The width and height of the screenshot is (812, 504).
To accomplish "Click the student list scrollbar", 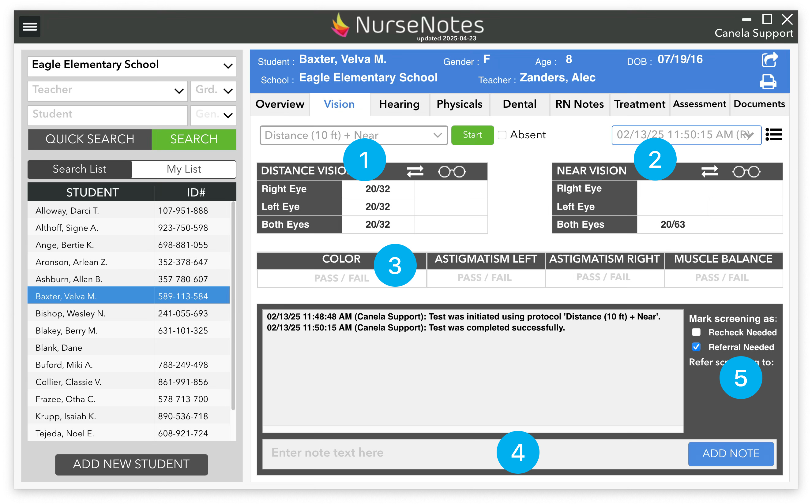I will (x=233, y=305).
